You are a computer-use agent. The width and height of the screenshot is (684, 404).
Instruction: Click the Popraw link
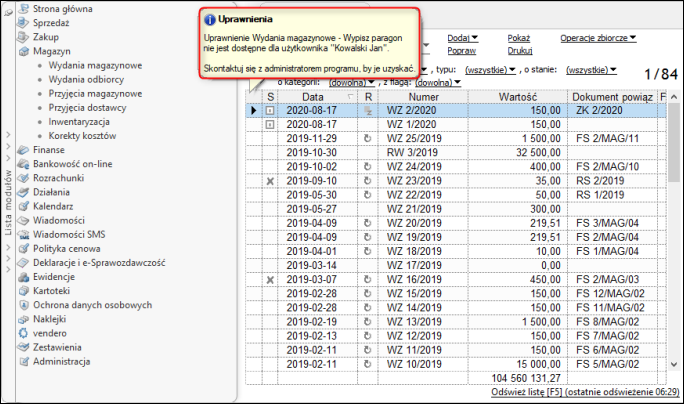point(462,51)
